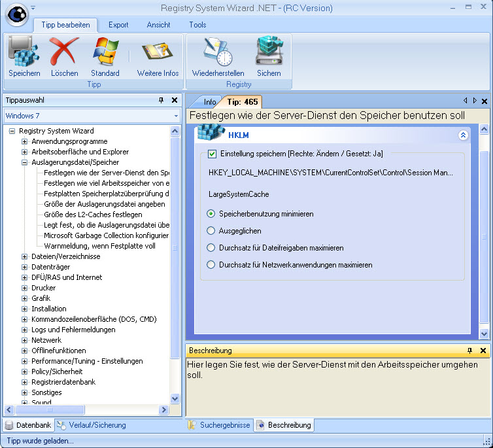Click the tree vertical scrollbar thumb

(175, 248)
